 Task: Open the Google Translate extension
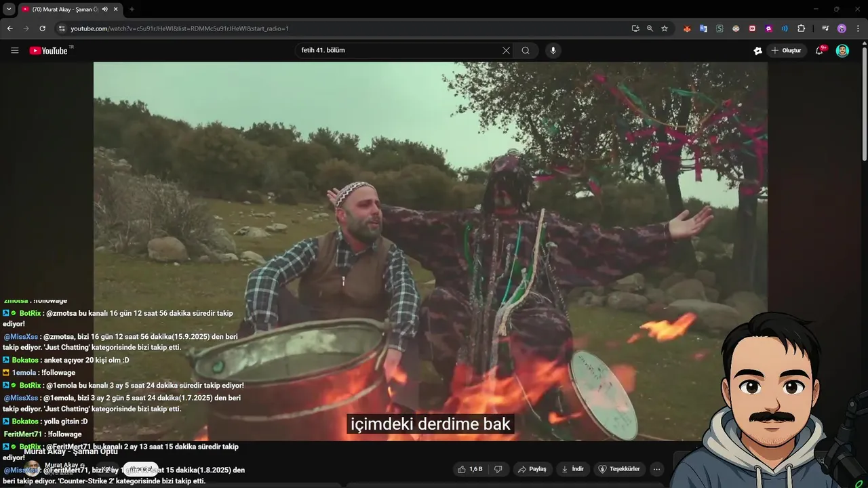(703, 28)
